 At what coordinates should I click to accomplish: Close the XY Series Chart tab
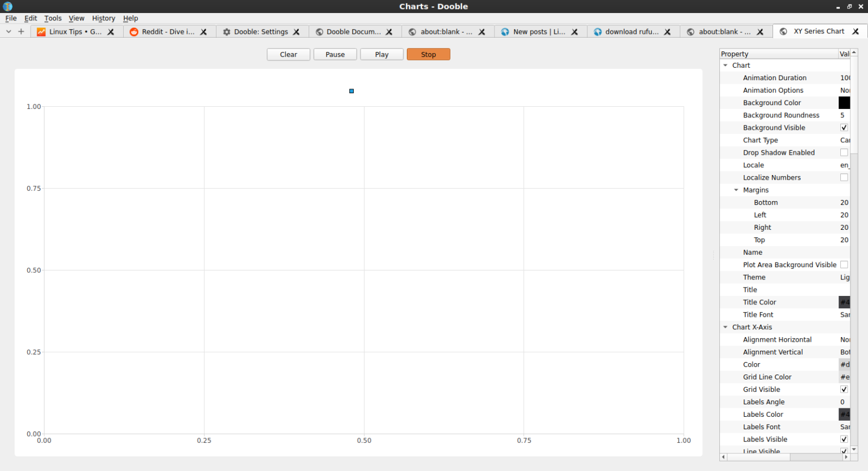pos(856,32)
